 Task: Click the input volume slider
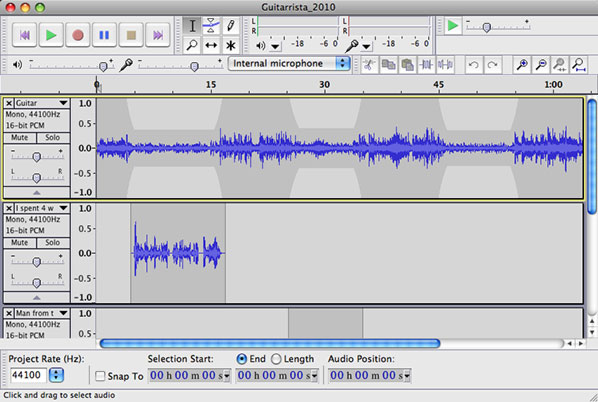pyautogui.click(x=180, y=66)
